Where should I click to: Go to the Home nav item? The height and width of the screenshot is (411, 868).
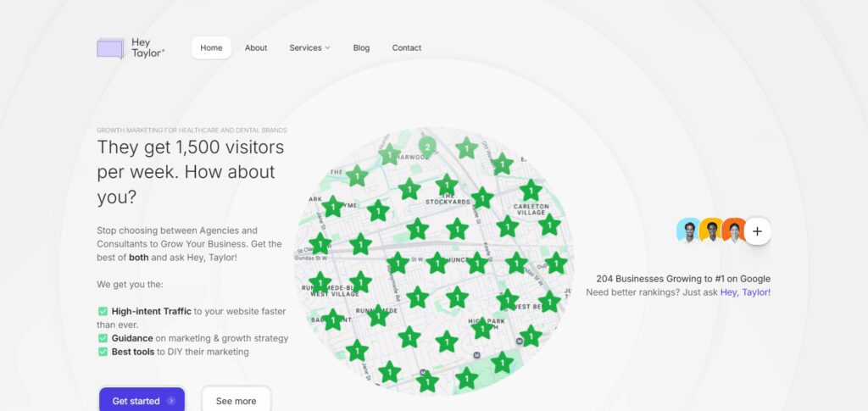click(x=211, y=48)
